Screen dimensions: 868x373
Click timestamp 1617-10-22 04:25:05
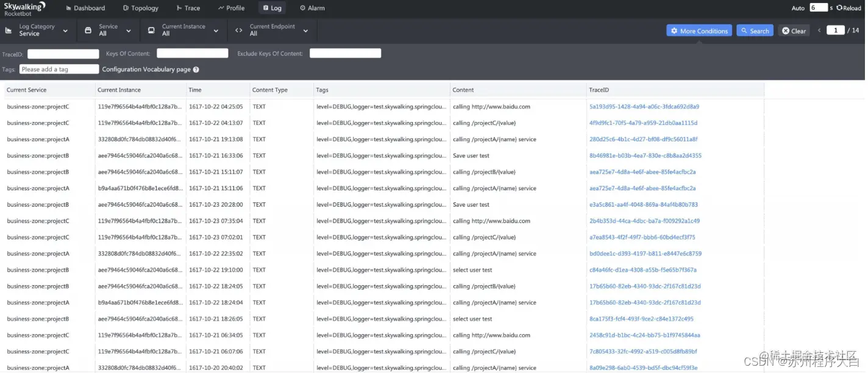tap(216, 107)
